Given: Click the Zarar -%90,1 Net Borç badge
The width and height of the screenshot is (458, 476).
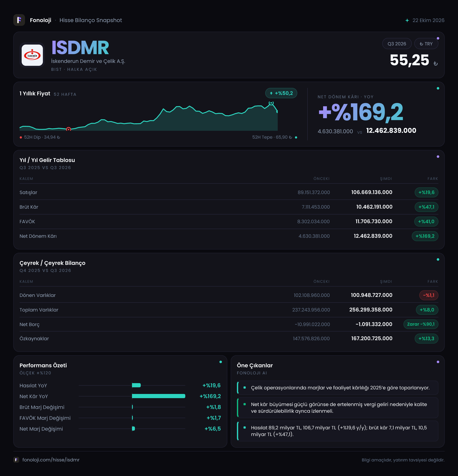Looking at the screenshot, I should pyautogui.click(x=421, y=324).
